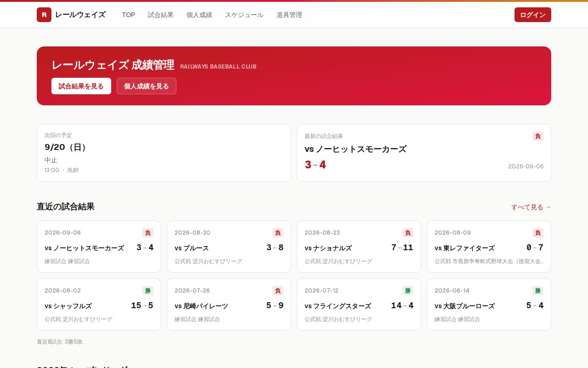Viewport: 588px width, 368px height.
Task: Click the ログイン button
Action: 533,15
